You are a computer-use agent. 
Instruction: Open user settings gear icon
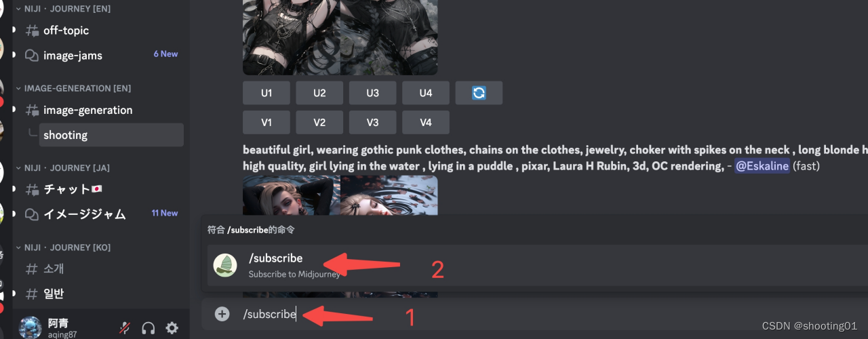[172, 328]
